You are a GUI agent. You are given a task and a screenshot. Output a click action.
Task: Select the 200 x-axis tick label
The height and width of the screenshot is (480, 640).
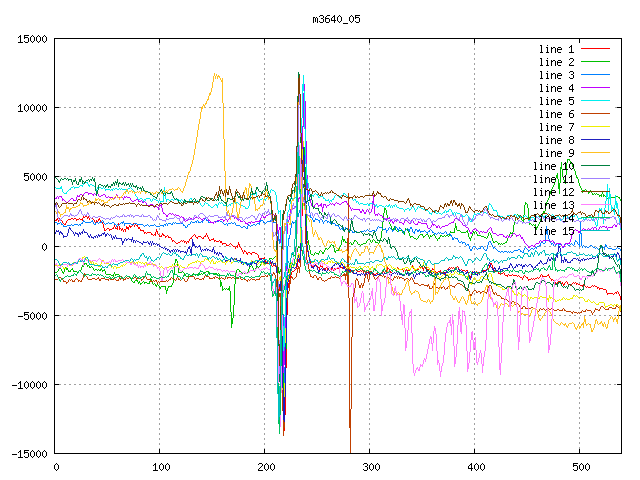pyautogui.click(x=265, y=467)
